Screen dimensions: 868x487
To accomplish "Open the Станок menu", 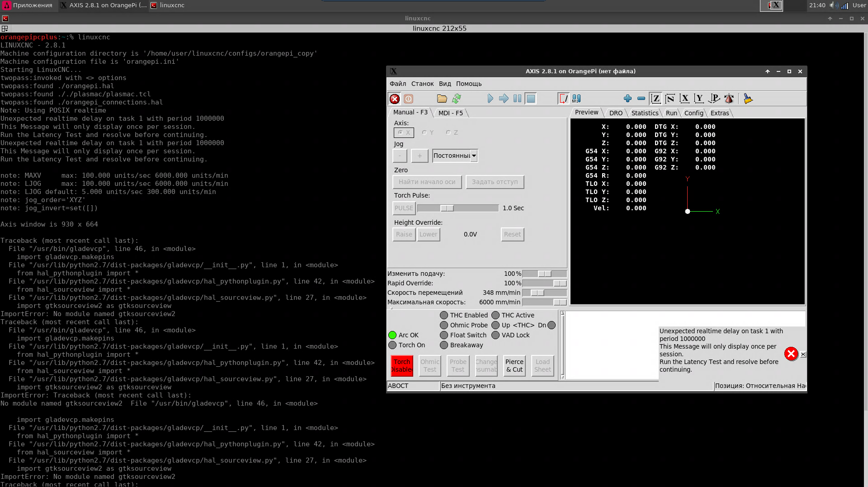I will [x=422, y=84].
